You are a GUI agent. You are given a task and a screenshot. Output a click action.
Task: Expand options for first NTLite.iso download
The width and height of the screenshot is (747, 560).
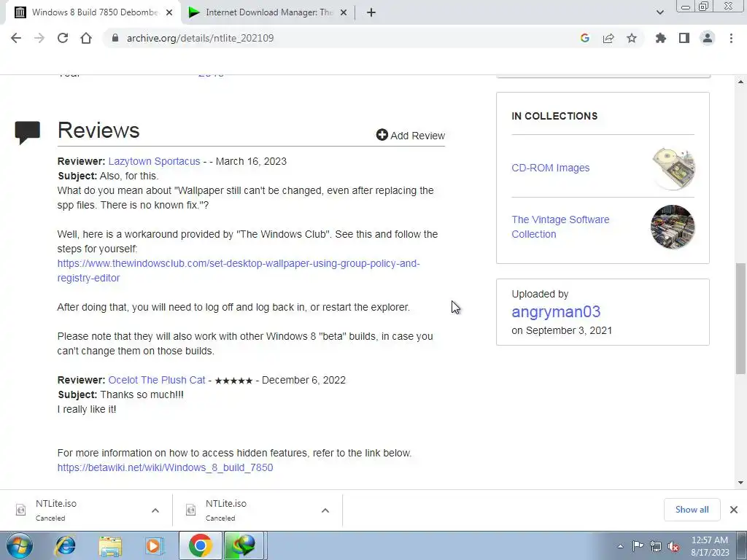tap(155, 510)
